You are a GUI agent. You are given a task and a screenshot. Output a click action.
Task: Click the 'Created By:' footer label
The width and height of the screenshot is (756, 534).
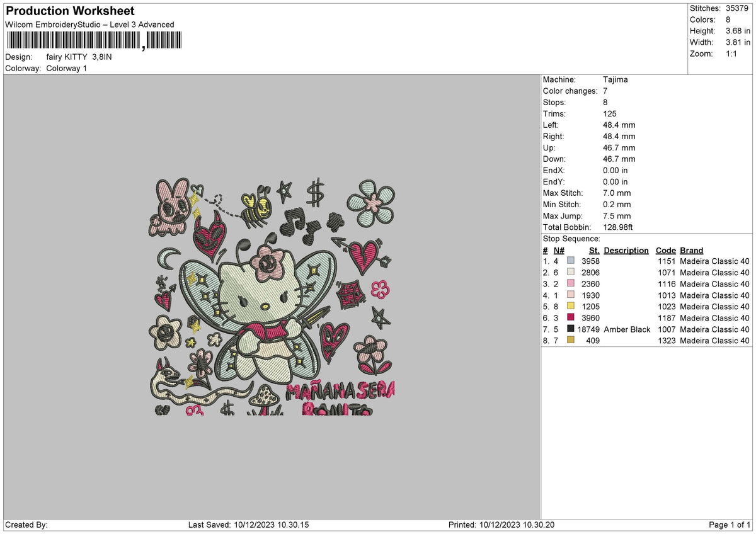(26, 525)
